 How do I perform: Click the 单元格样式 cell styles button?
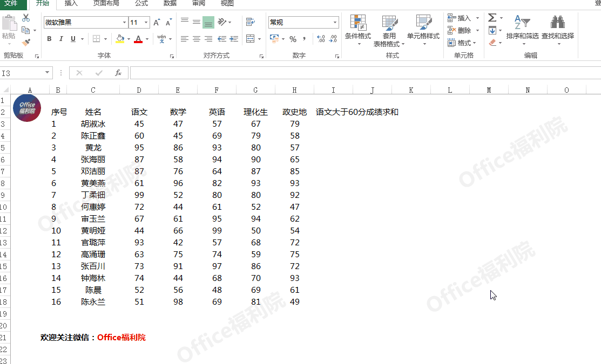(423, 30)
